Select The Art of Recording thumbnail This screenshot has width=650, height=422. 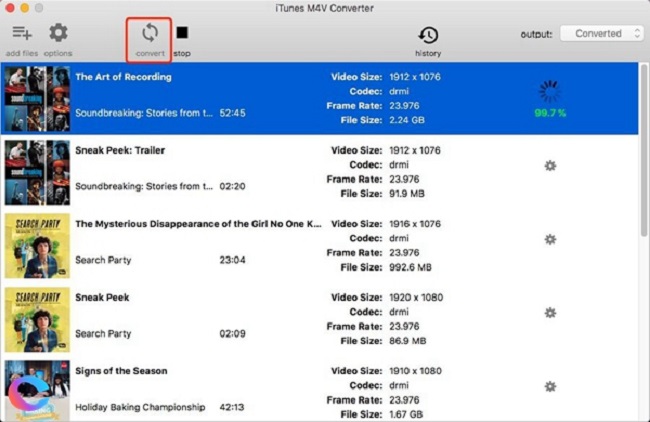pos(37,99)
